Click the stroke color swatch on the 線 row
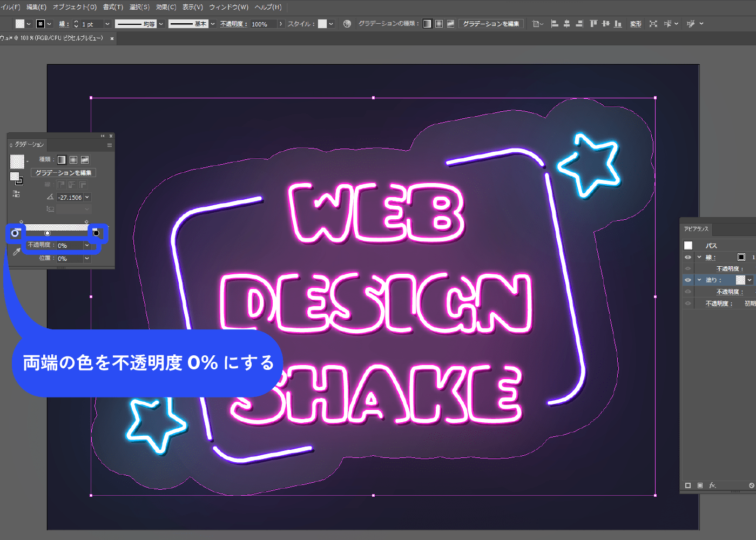The height and width of the screenshot is (540, 756). pyautogui.click(x=741, y=256)
